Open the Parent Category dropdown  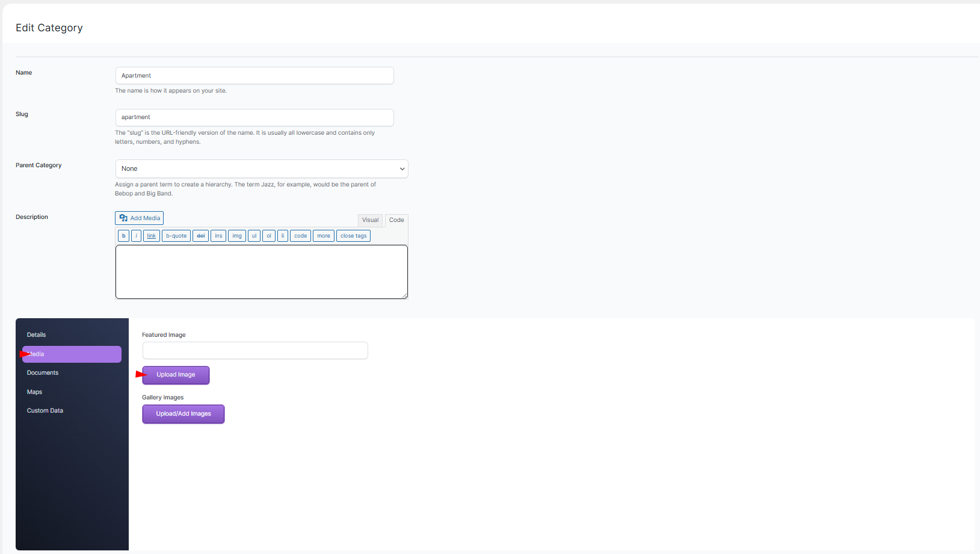[262, 169]
